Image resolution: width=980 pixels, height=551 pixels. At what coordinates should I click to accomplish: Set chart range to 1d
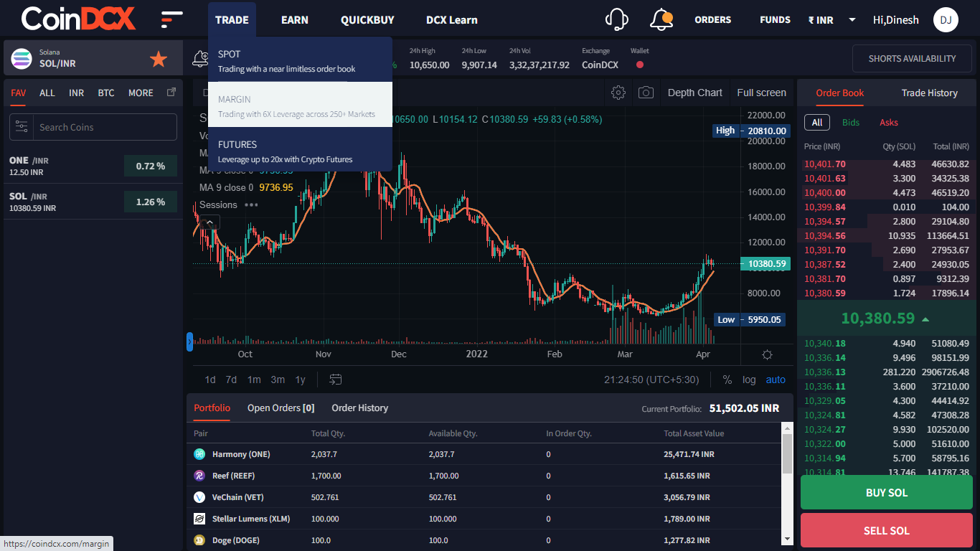(210, 380)
